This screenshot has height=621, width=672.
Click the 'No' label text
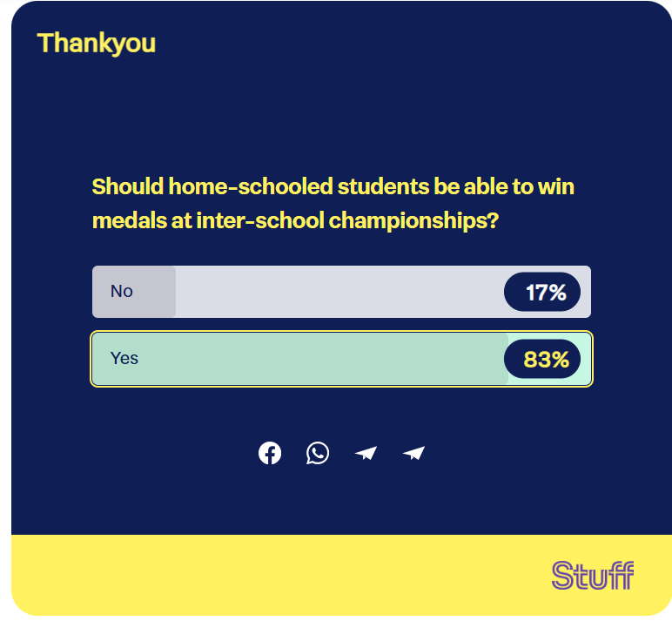[122, 291]
